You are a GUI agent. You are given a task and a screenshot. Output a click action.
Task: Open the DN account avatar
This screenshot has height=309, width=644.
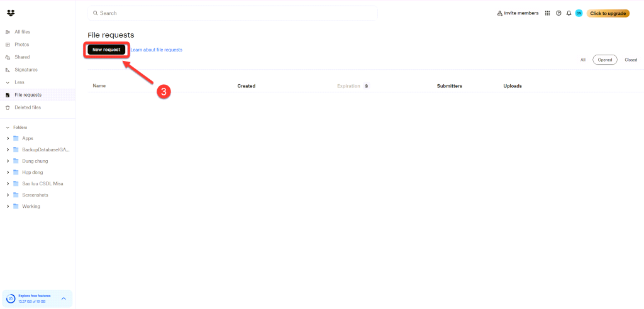coord(579,13)
